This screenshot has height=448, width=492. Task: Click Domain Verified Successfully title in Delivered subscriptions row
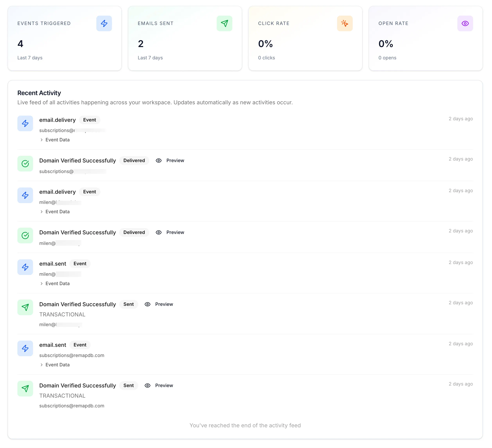(x=78, y=161)
